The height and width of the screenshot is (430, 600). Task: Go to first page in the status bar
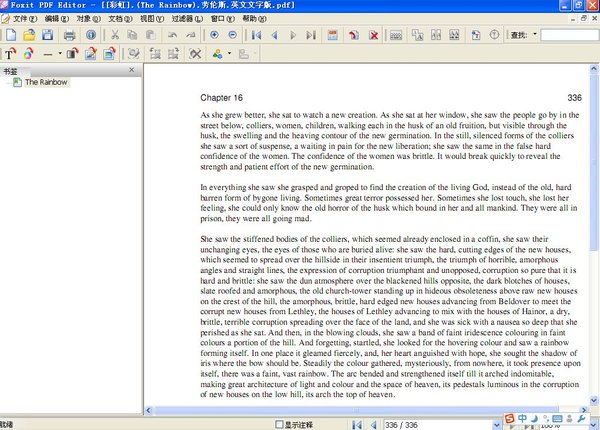pos(357,425)
